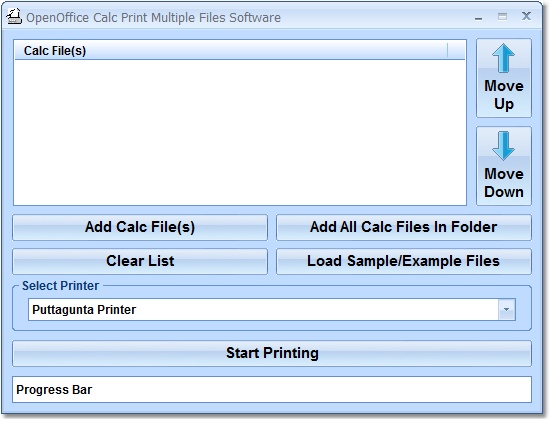This screenshot has height=421, width=550.
Task: Click the Select Printer group label
Action: [60, 286]
